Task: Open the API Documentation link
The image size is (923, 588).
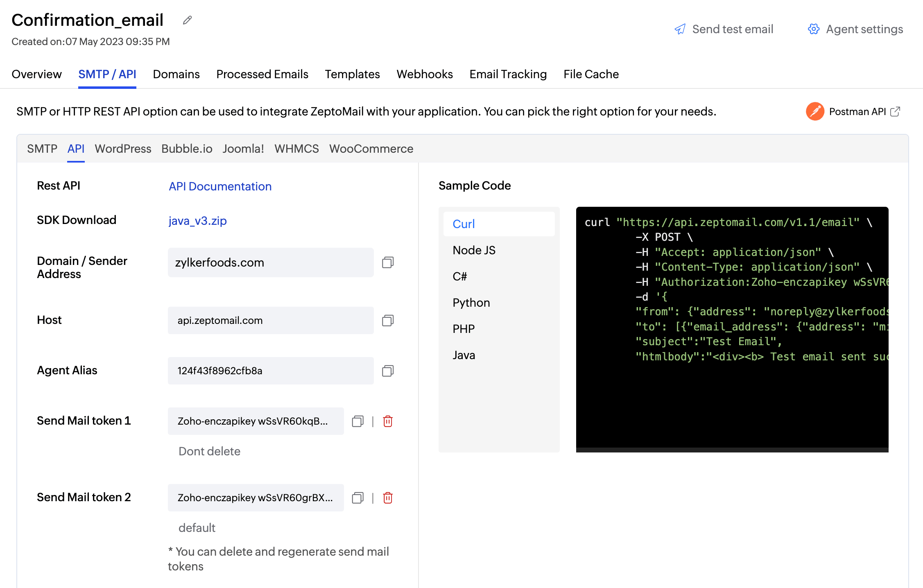Action: 220,186
